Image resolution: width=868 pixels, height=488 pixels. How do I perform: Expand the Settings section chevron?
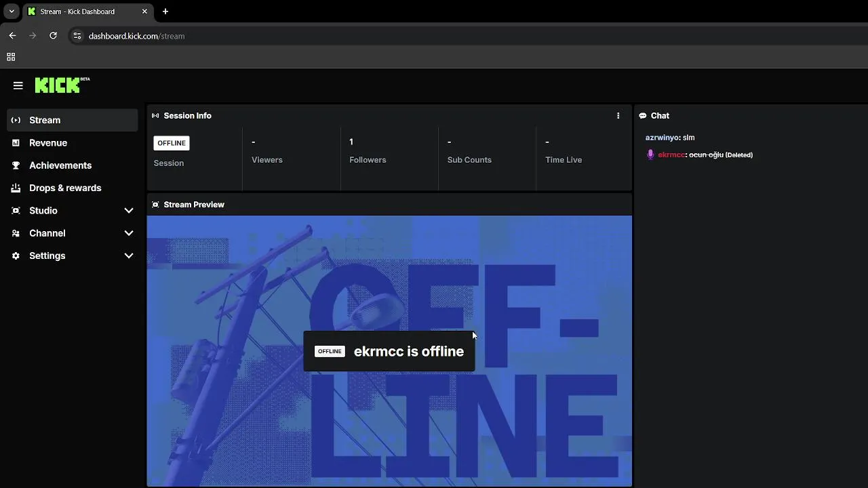click(129, 256)
